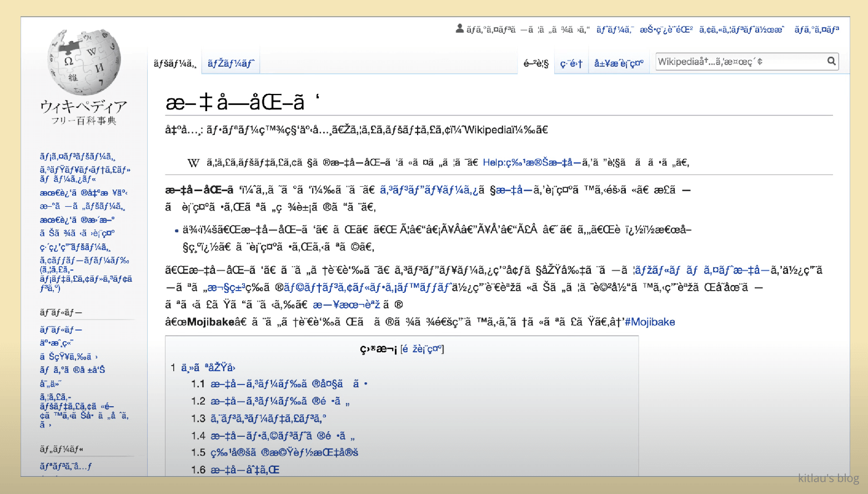Jump to contents entry 1.3
This screenshot has height=494, width=868.
268,418
